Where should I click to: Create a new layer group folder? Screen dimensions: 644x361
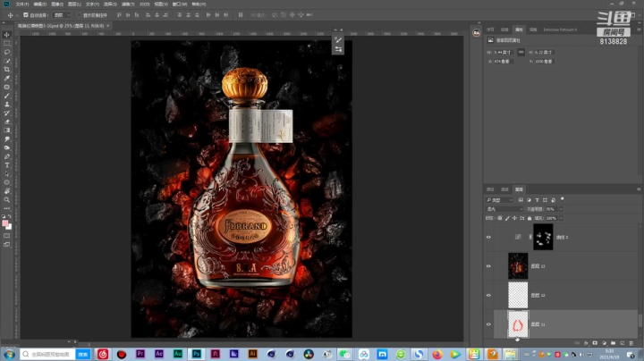tap(614, 343)
